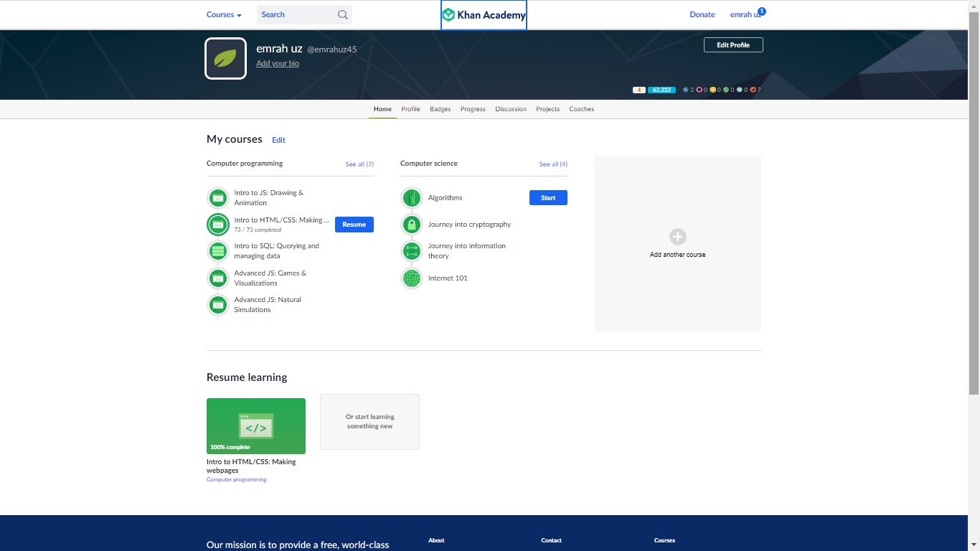Open Intro to HTML/CSS: Making webpages title
This screenshot has height=551, width=980.
251,466
